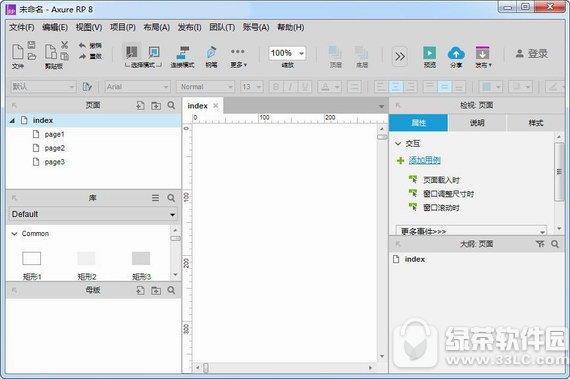Open the outer shadow dropdown
This screenshot has width=570, height=379.
tap(521, 87)
